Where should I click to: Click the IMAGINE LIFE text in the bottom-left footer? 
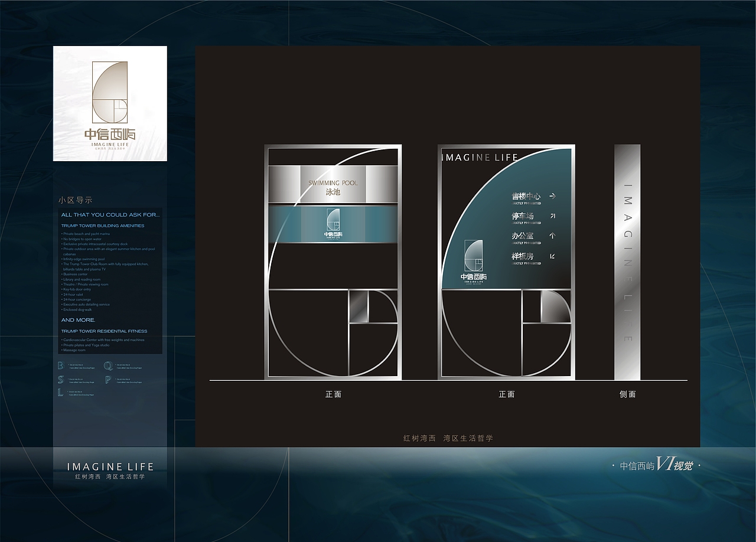pyautogui.click(x=110, y=466)
